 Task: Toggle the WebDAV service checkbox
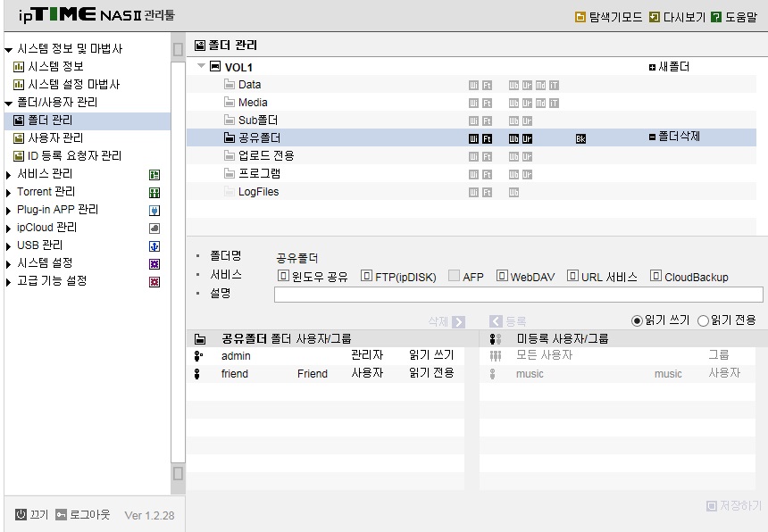point(502,276)
